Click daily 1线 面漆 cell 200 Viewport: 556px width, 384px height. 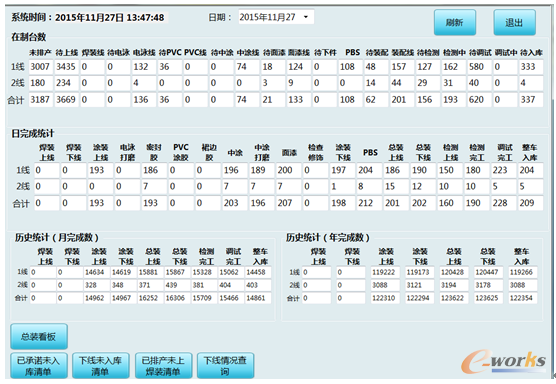[x=289, y=170]
